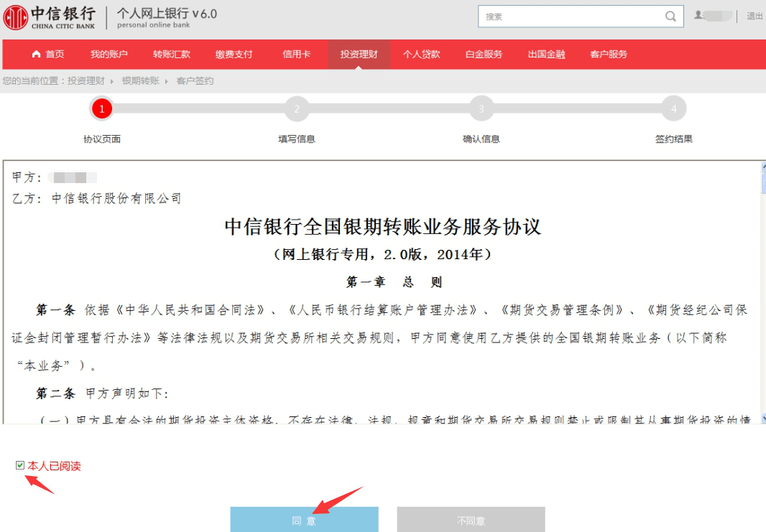The image size is (766, 532).
Task: Click the China CITIC Bank logo
Action: coord(50,17)
